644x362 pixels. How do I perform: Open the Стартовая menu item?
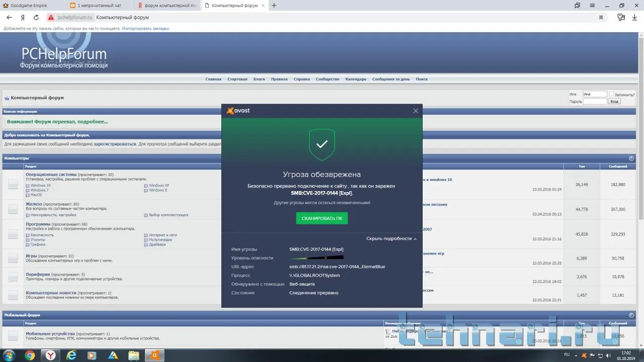click(237, 79)
